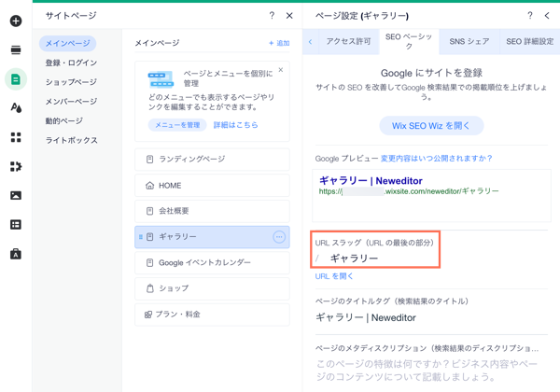Viewport: 560px width, 392px height.
Task: Open the business bag icon in sidebar
Action: [16, 254]
